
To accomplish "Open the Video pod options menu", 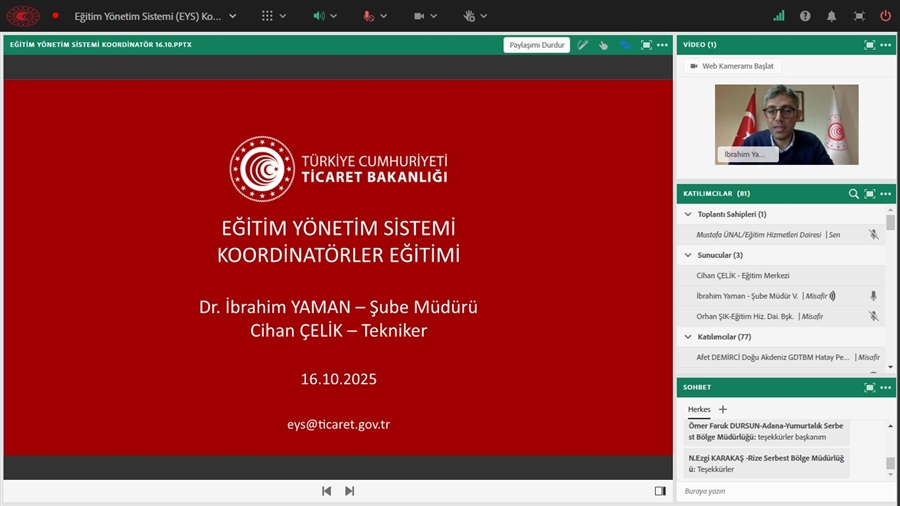I will (885, 45).
